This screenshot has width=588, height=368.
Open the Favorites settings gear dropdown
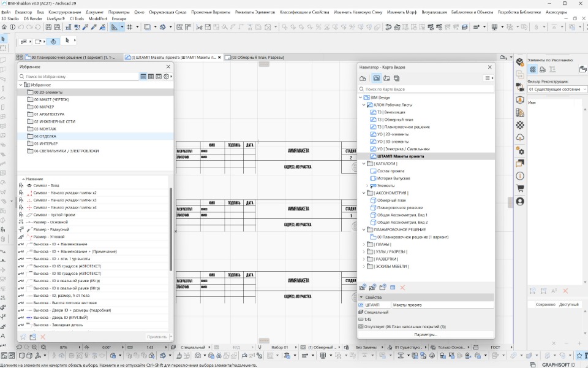coord(168,76)
